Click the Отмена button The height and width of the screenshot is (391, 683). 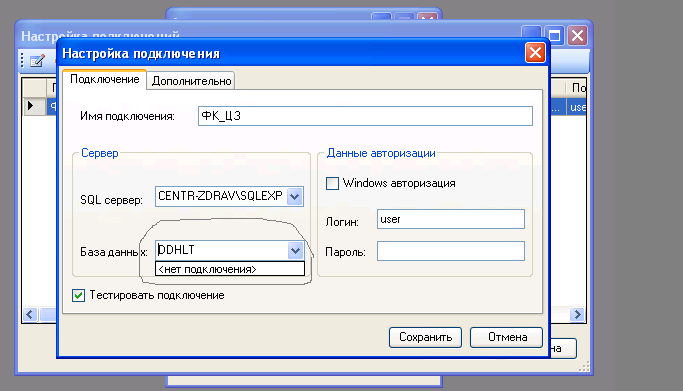click(507, 337)
